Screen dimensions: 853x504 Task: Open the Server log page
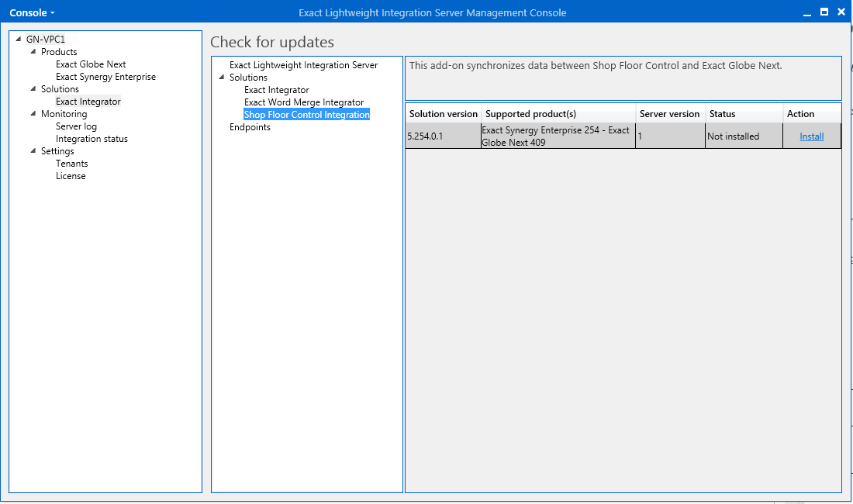(76, 126)
